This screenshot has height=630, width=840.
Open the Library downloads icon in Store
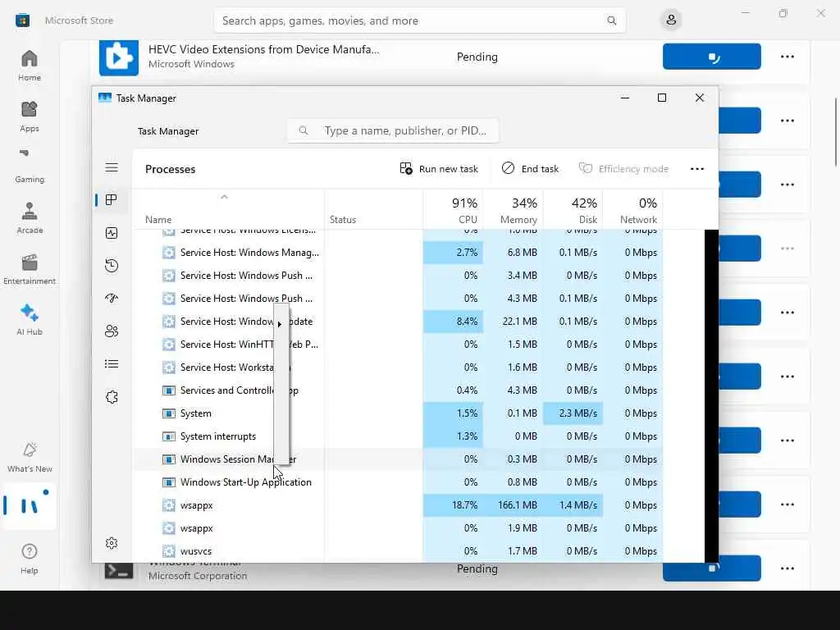point(29,506)
